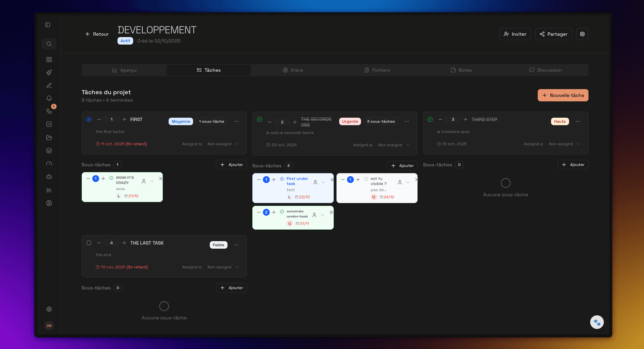Image resolution: width=644 pixels, height=349 pixels.
Task: Click the Inviter button
Action: click(515, 34)
